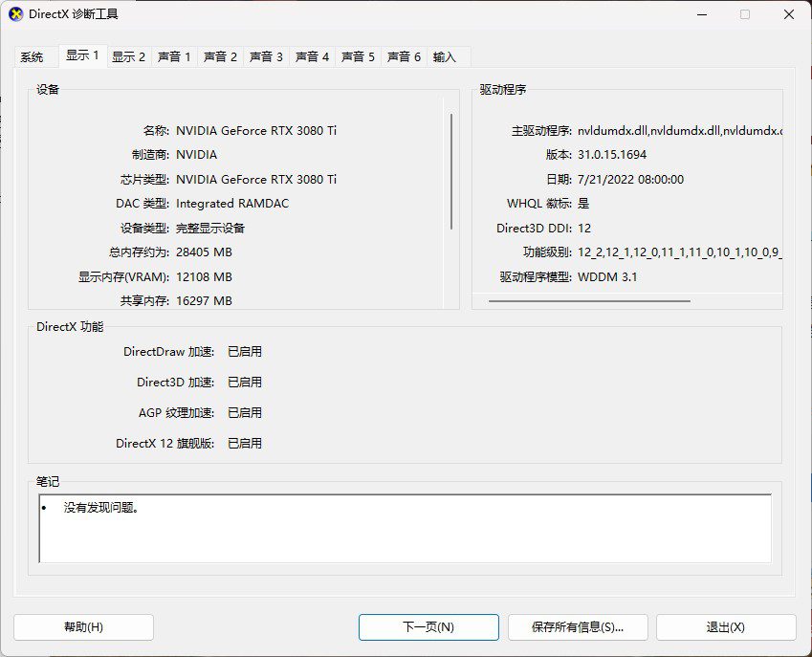The height and width of the screenshot is (657, 812).
Task: Switch to the 声音 5 tab
Action: (x=358, y=56)
